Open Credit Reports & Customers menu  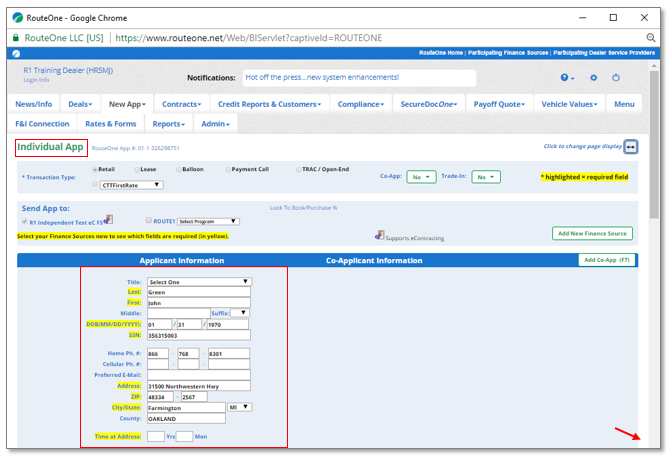[269, 104]
